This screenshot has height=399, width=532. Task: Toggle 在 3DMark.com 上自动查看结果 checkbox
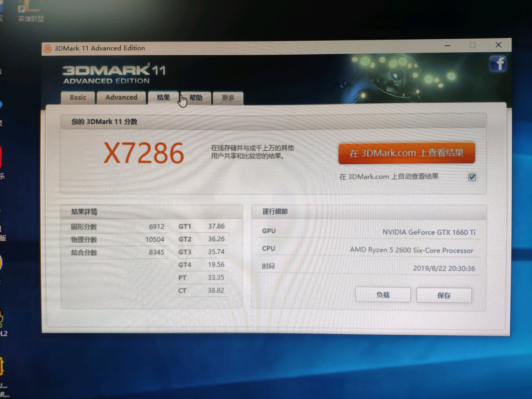(472, 177)
